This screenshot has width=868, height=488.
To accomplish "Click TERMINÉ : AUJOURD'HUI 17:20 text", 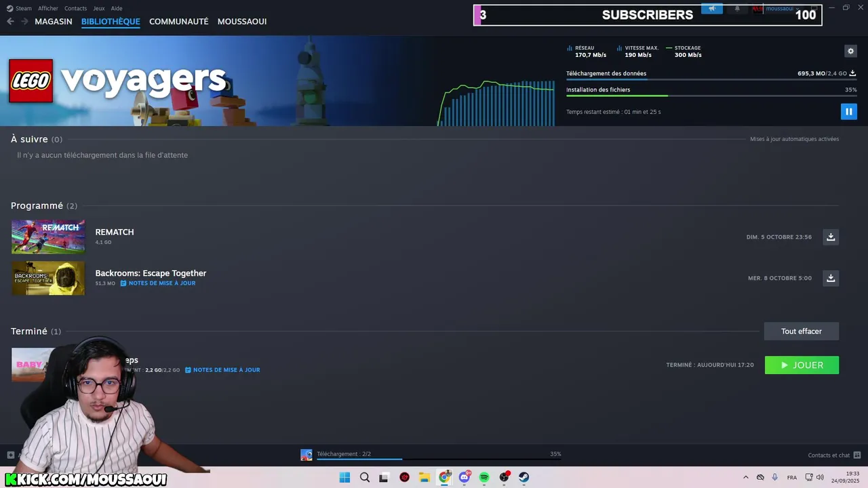I will point(710,365).
